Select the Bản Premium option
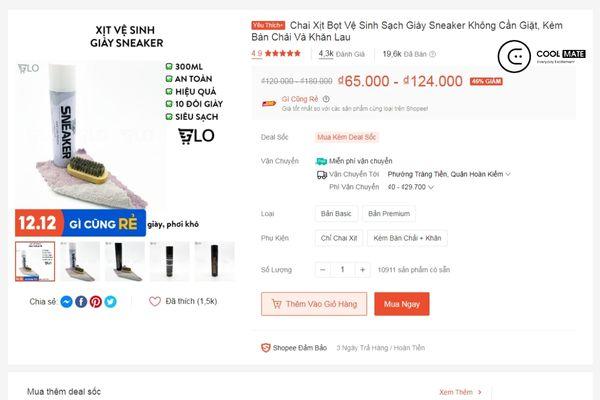 (x=389, y=214)
